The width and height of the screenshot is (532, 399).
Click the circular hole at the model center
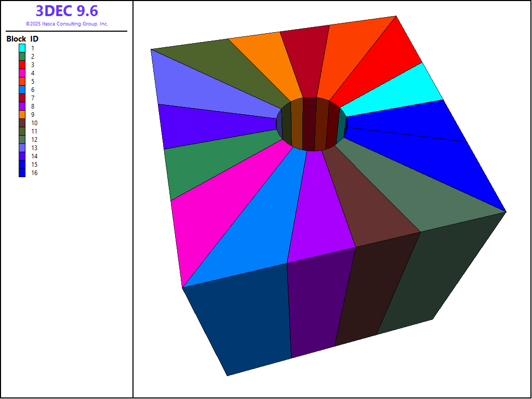311,124
